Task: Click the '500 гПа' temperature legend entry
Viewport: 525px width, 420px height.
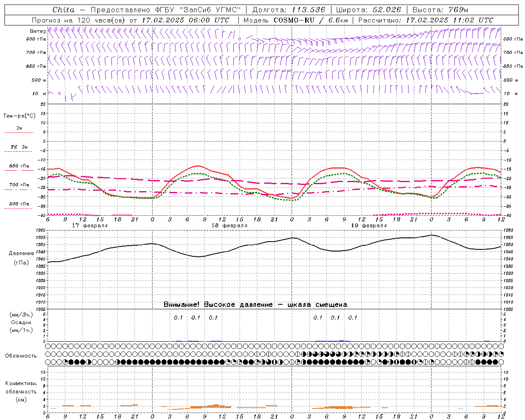Action: coord(19,204)
